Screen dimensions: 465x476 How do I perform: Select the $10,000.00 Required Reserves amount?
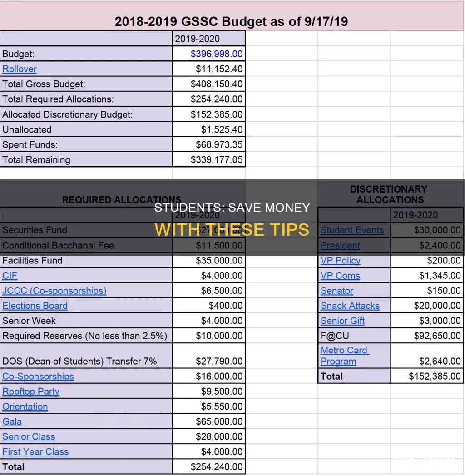[209, 336]
